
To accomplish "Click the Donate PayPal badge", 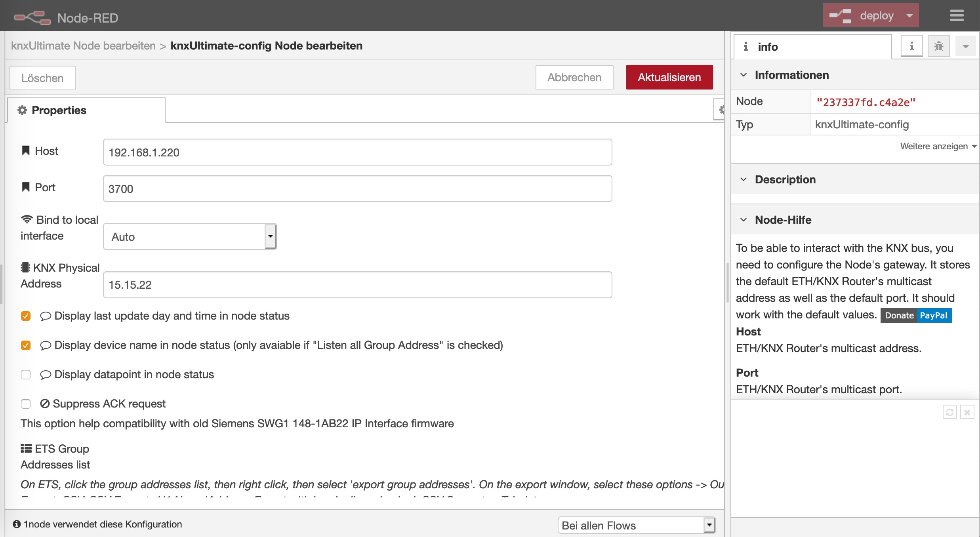I will 916,315.
